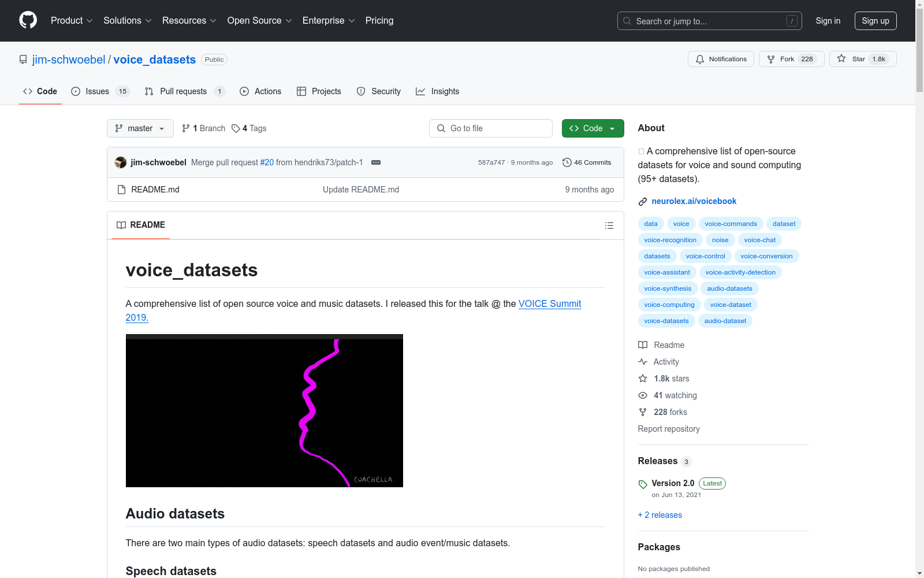This screenshot has width=924, height=578.
Task: Click the voice-synthesis topic tag
Action: 668,288
